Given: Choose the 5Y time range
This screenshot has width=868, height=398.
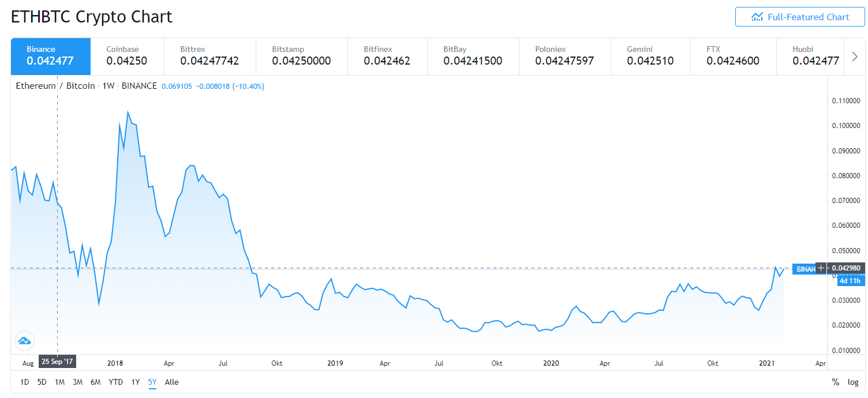Looking at the screenshot, I should [152, 382].
